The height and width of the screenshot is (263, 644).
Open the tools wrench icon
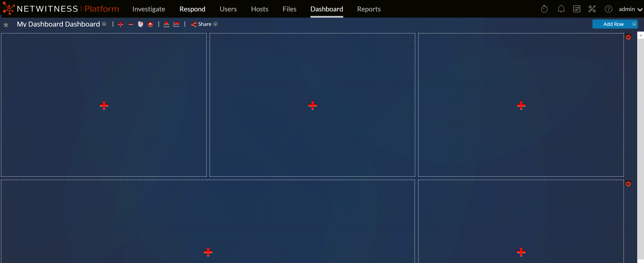click(x=592, y=9)
